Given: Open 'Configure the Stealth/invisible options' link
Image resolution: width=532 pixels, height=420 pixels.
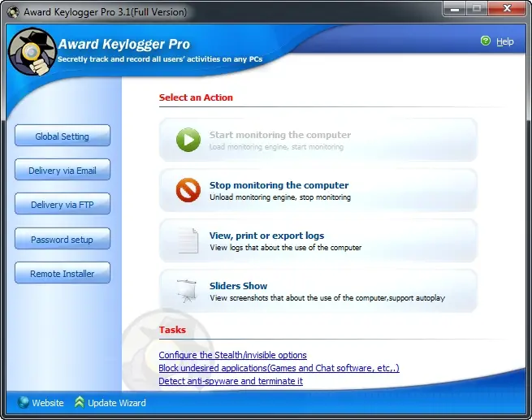Looking at the screenshot, I should pos(233,355).
